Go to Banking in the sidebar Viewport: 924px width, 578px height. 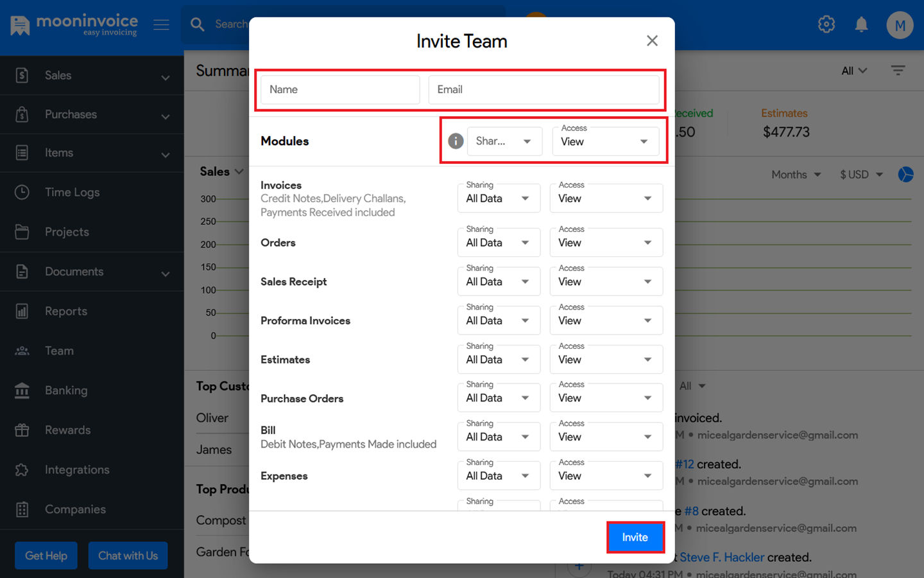(65, 390)
